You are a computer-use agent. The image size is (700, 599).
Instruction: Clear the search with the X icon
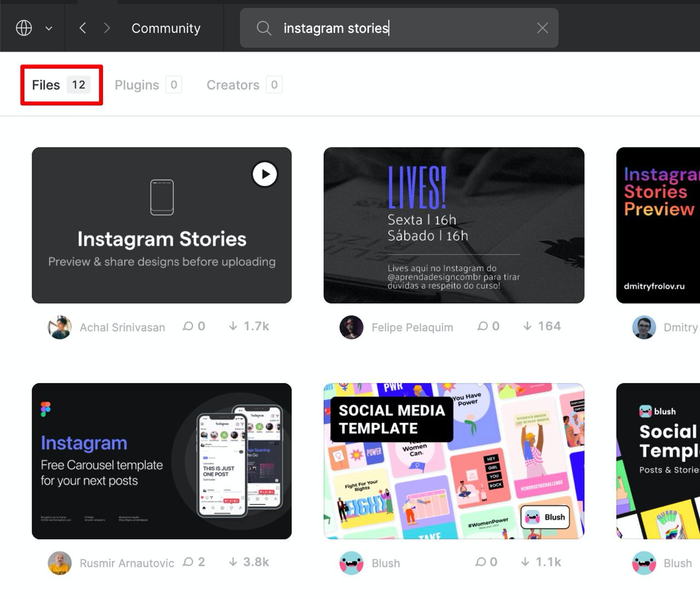point(542,28)
